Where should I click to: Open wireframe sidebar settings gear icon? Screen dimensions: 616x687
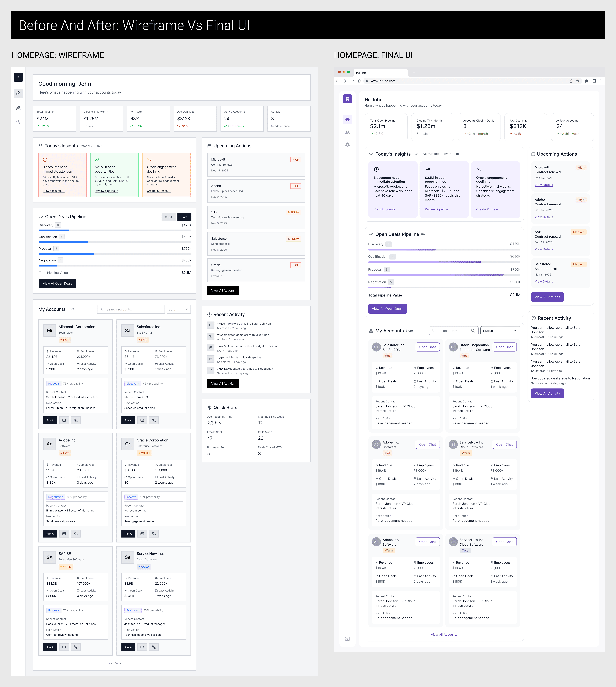[18, 122]
